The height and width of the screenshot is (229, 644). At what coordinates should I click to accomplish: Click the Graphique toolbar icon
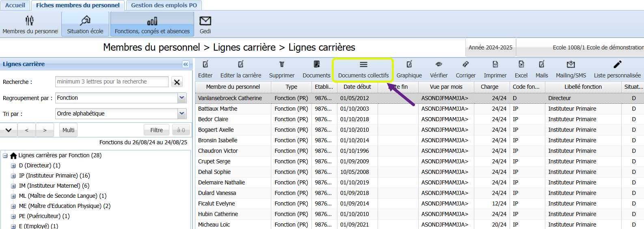pyautogui.click(x=409, y=64)
